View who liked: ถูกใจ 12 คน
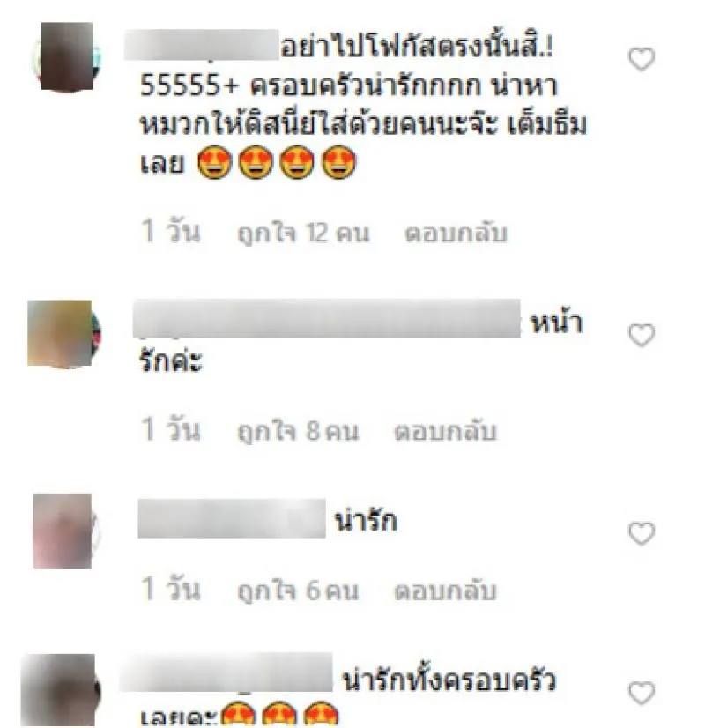Image resolution: width=705 pixels, height=728 pixels. coord(303,233)
